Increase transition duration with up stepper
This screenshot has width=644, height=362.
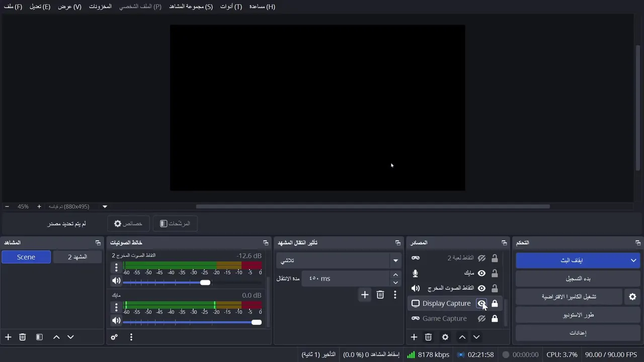click(395, 275)
